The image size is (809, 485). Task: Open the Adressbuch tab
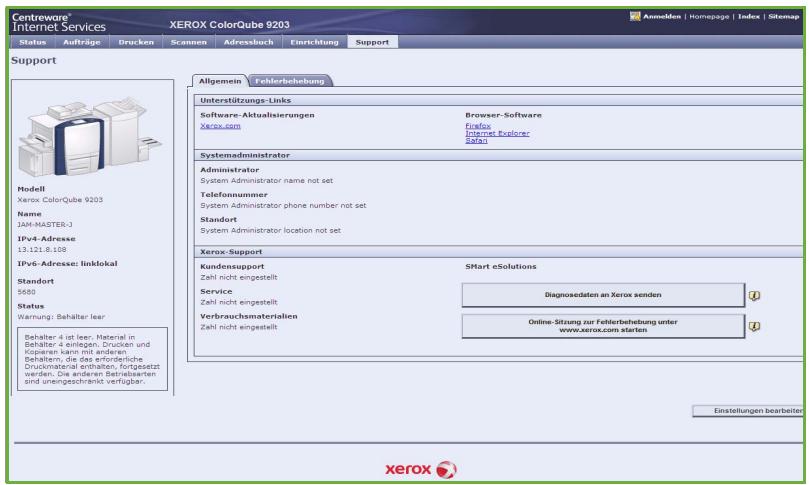click(x=248, y=42)
